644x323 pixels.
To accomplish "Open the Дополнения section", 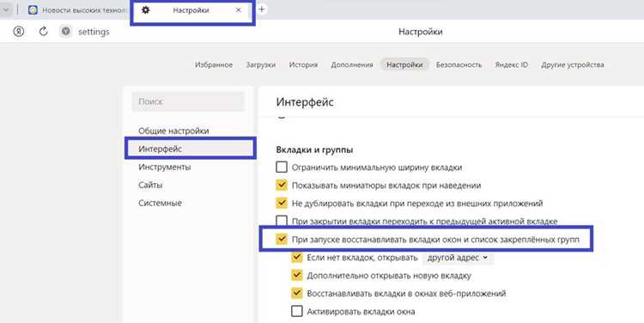I will 352,64.
